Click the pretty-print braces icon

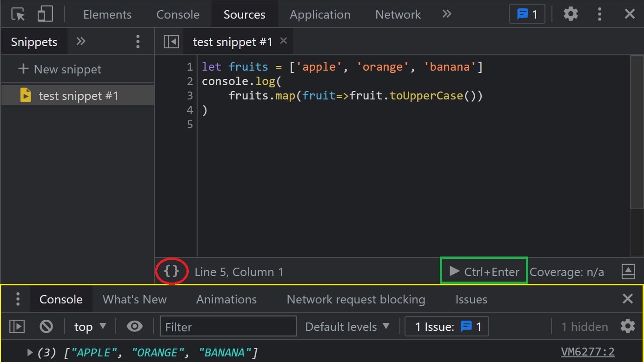171,272
